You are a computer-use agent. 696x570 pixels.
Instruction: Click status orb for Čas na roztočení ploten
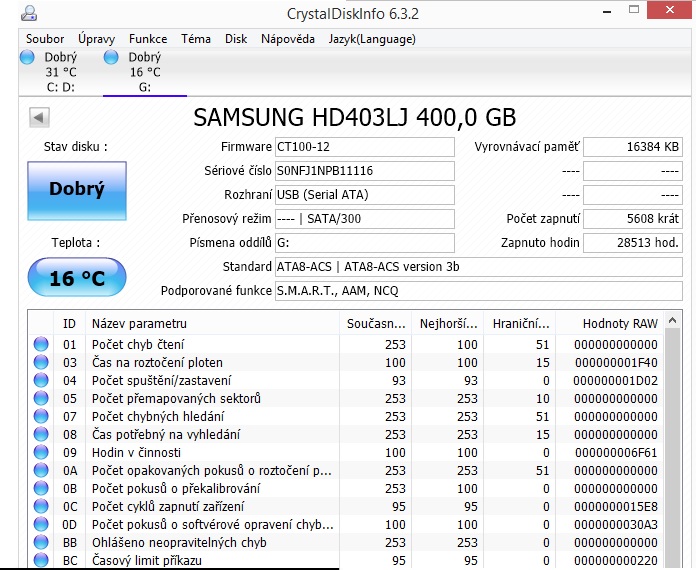click(41, 362)
